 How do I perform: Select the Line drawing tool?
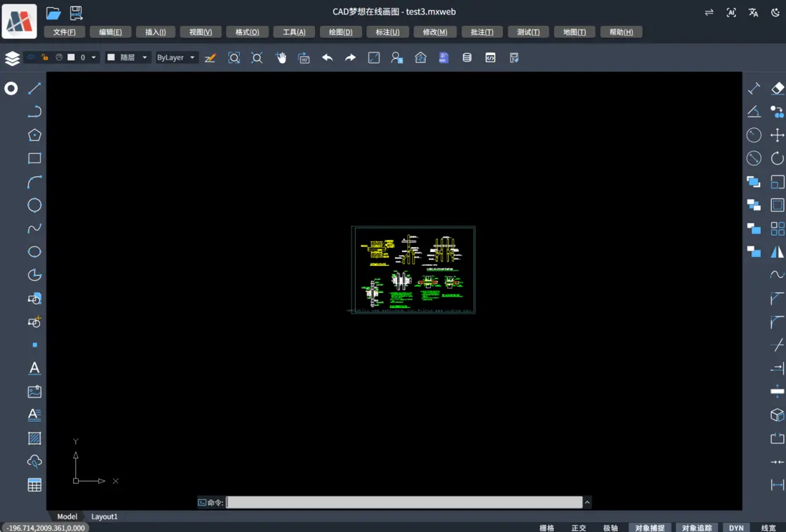pos(34,89)
